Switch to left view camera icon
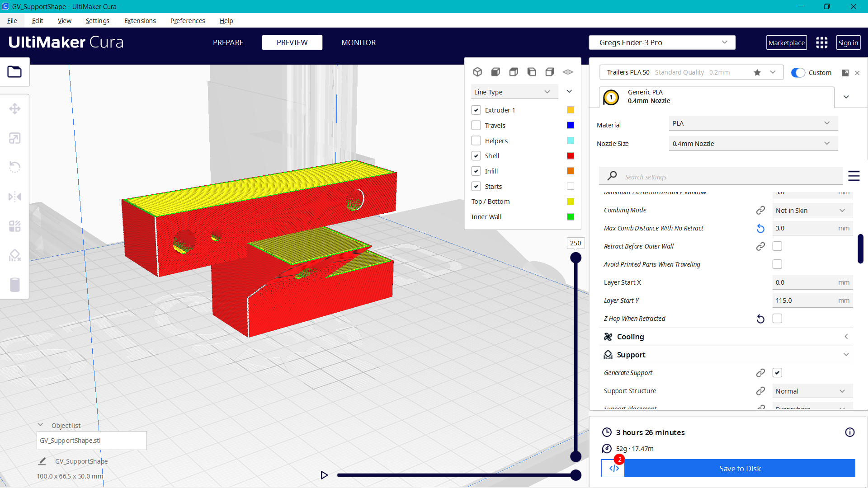This screenshot has width=868, height=488. 532,72
